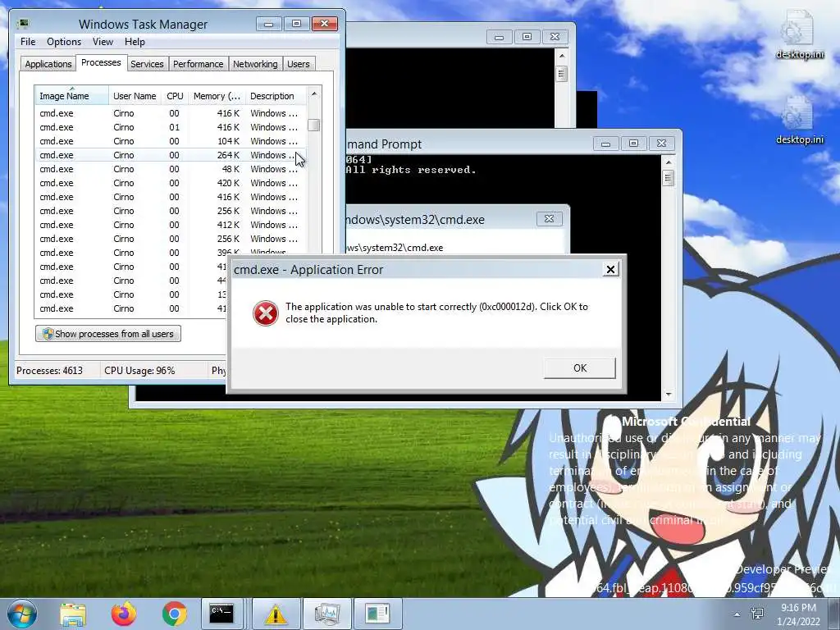Open the View menu in Task Manager
This screenshot has height=630, width=840.
click(x=103, y=42)
